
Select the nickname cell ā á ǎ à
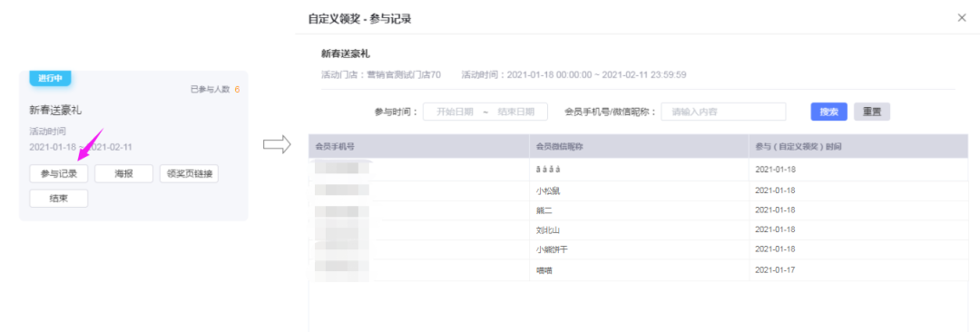pos(639,169)
